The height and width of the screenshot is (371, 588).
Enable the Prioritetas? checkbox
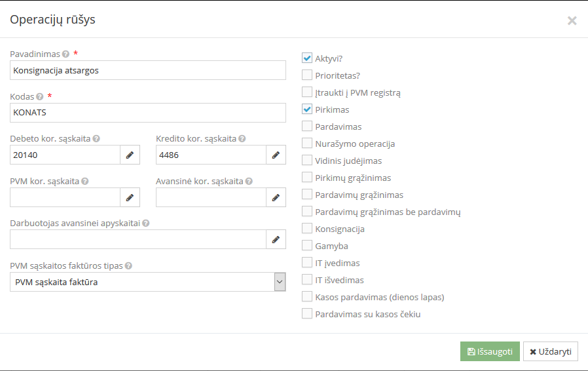pyautogui.click(x=307, y=75)
